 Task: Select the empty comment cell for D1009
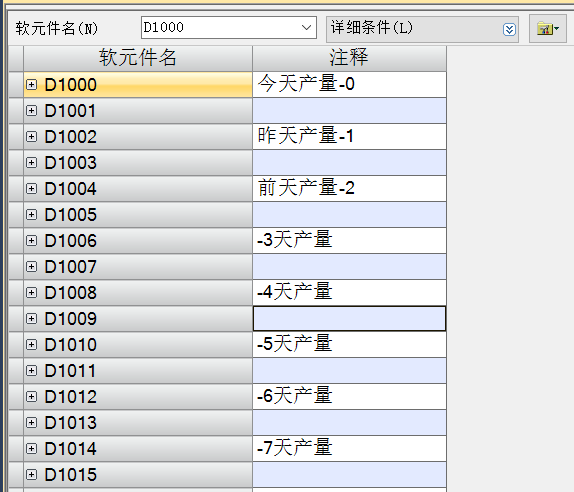pyautogui.click(x=349, y=318)
